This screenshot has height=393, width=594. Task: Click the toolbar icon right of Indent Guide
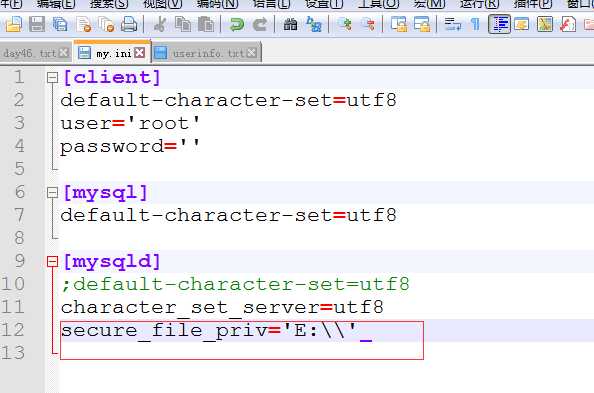pyautogui.click(x=522, y=24)
